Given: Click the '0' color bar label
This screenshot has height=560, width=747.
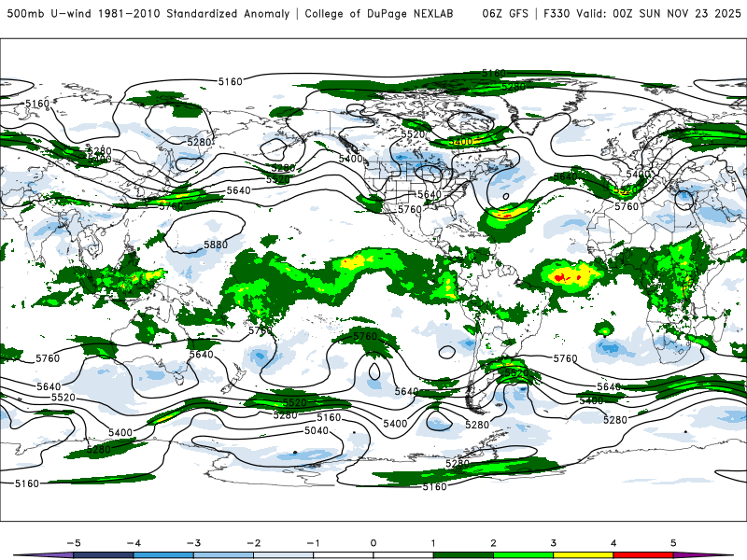Looking at the screenshot, I should (x=373, y=543).
